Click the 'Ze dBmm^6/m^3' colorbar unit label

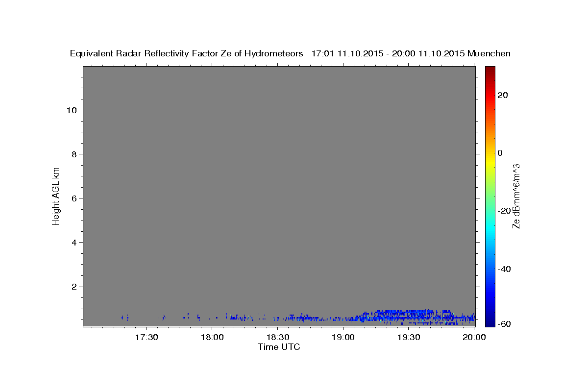516,196
